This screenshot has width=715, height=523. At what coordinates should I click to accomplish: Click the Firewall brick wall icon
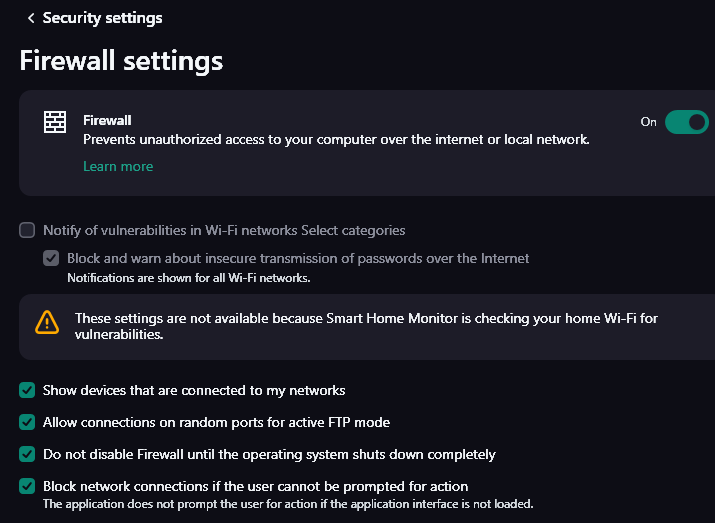pyautogui.click(x=55, y=122)
